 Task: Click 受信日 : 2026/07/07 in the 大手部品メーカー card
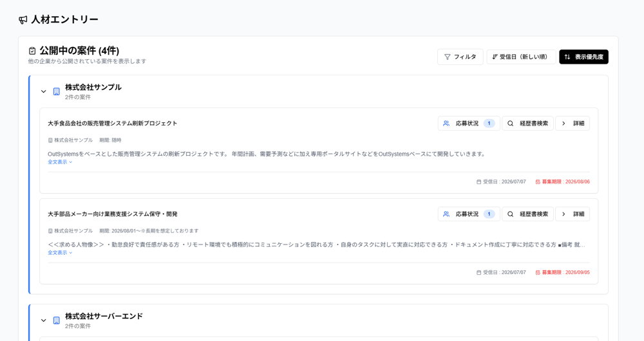click(x=501, y=272)
